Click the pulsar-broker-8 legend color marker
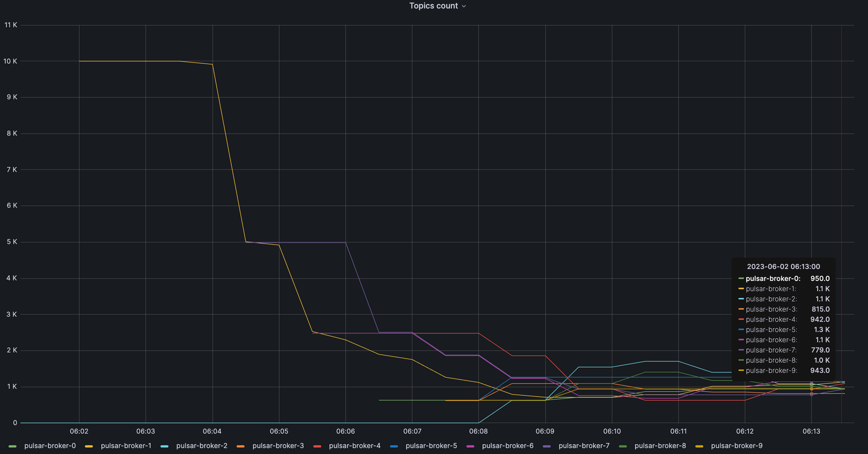This screenshot has height=454, width=868. (623, 446)
